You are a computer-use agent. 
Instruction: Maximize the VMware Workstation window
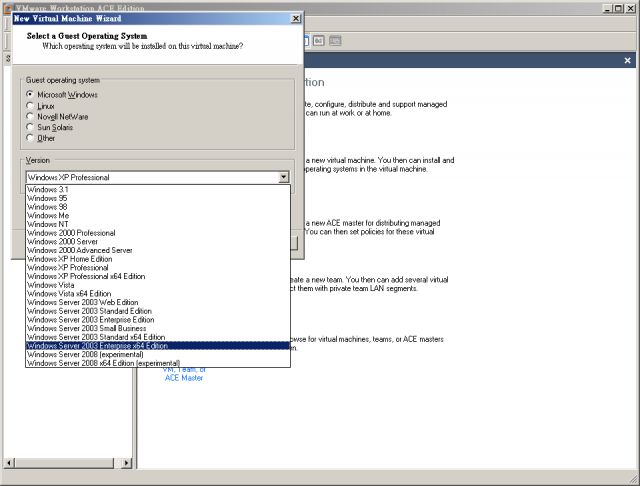pos(618,8)
